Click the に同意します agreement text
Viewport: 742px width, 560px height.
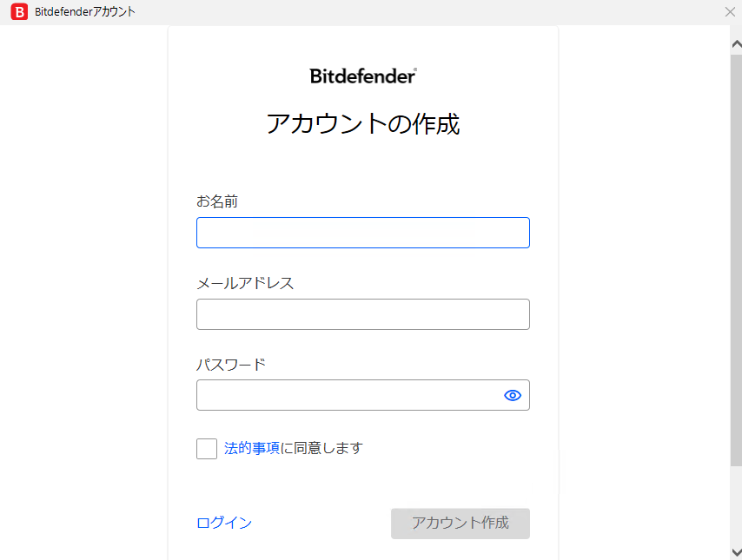(x=321, y=448)
